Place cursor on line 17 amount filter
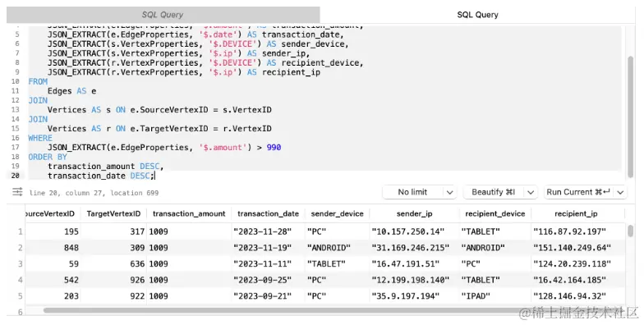Viewport: 644px width, 325px height. click(x=164, y=148)
